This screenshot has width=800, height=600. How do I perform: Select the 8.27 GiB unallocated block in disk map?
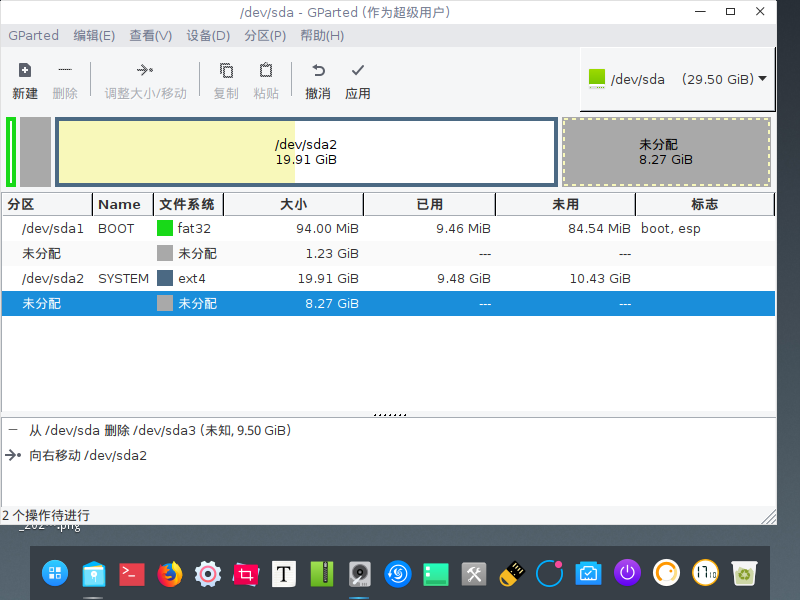[666, 152]
